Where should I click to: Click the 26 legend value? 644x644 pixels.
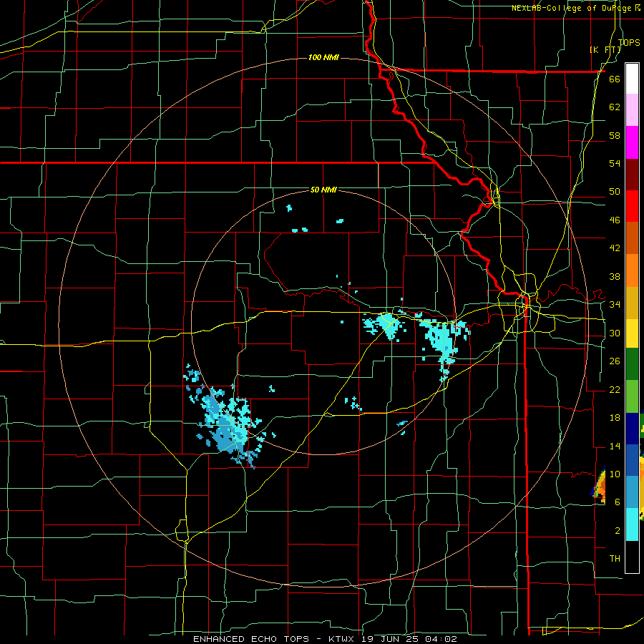615,361
